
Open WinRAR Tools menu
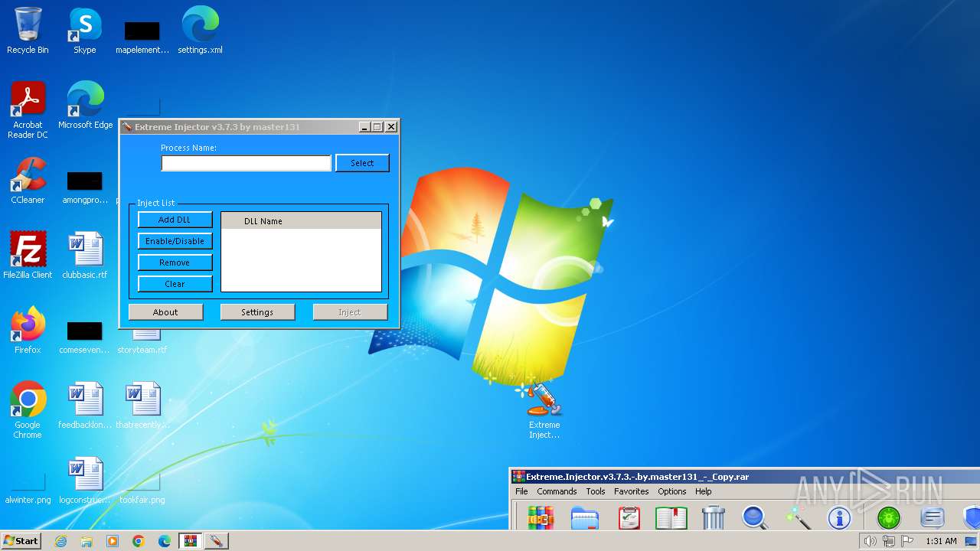coord(596,491)
